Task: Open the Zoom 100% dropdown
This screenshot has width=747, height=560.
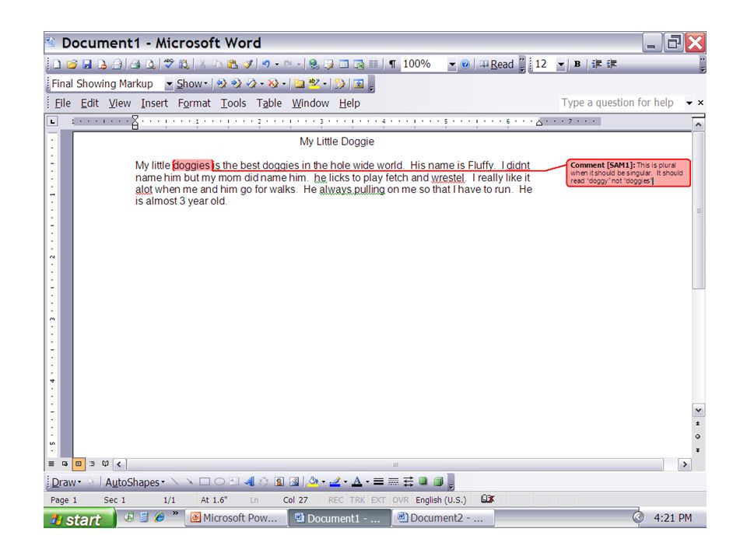Action: (452, 65)
